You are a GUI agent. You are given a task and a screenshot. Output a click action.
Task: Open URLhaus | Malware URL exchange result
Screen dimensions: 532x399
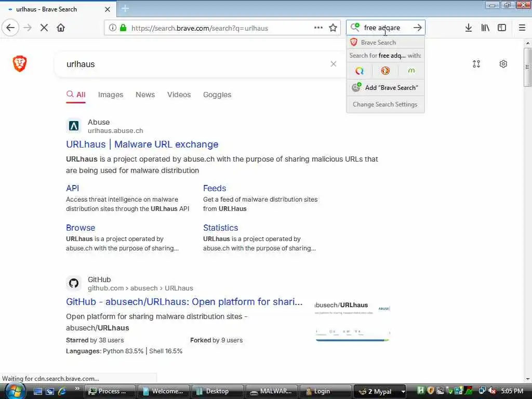[142, 144]
